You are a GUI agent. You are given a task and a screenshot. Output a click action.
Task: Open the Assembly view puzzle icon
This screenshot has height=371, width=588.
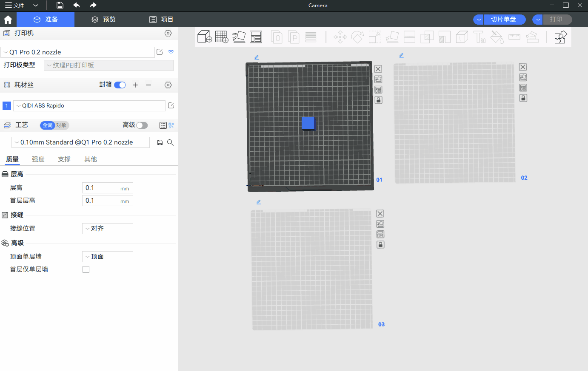coord(560,37)
